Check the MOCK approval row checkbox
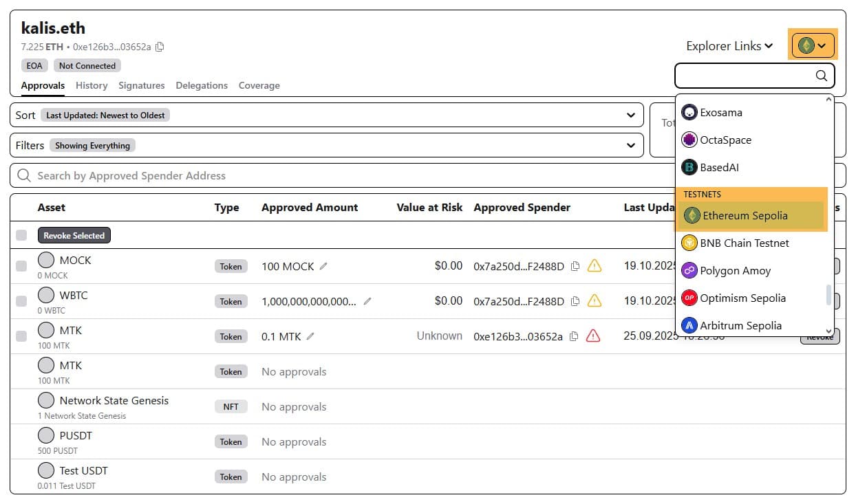 point(21,266)
